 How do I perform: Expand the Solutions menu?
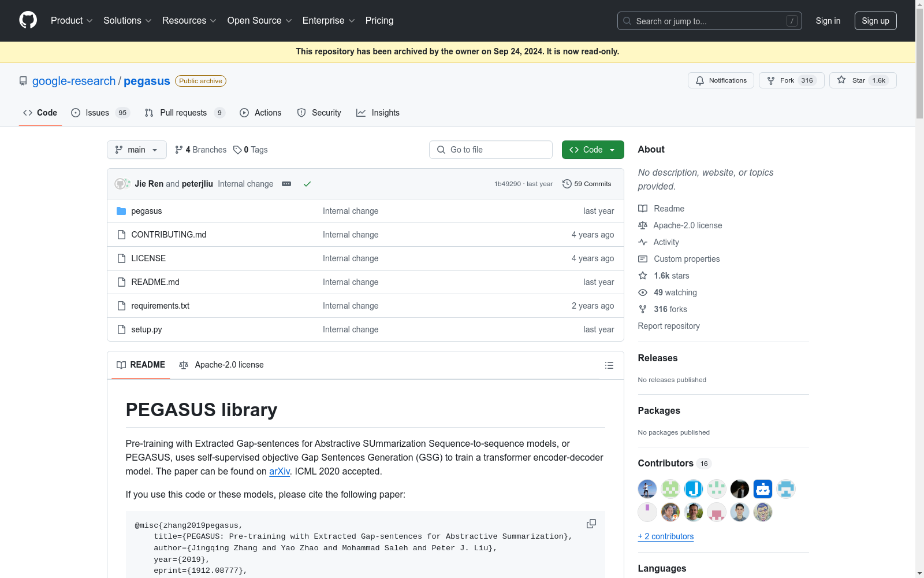point(128,21)
